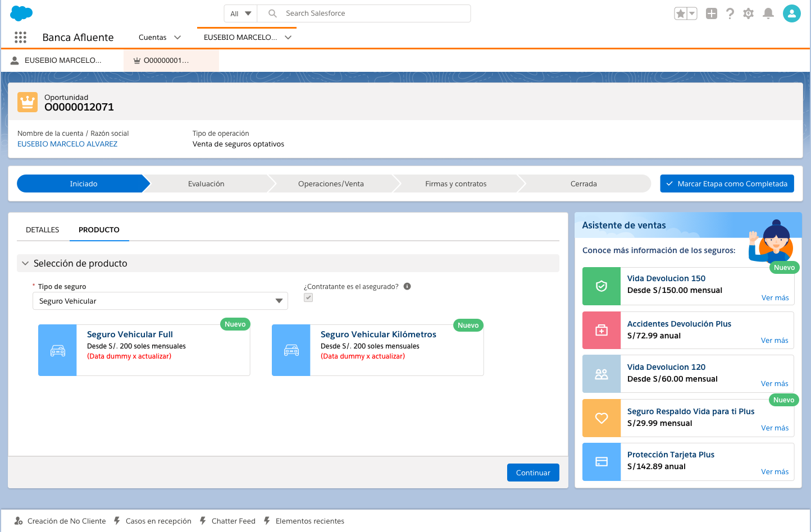The height and width of the screenshot is (532, 811).
Task: Click the Seguro Vehicular Full car icon
Action: [x=58, y=350]
